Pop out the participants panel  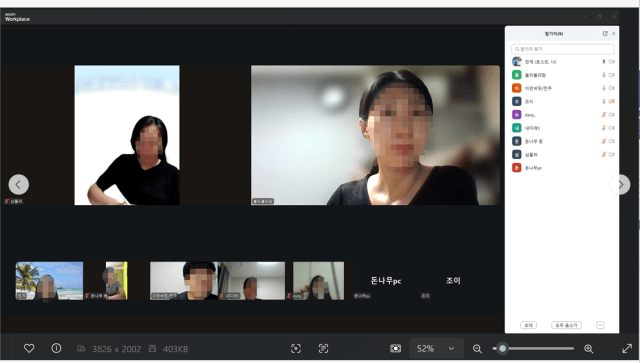[605, 33]
